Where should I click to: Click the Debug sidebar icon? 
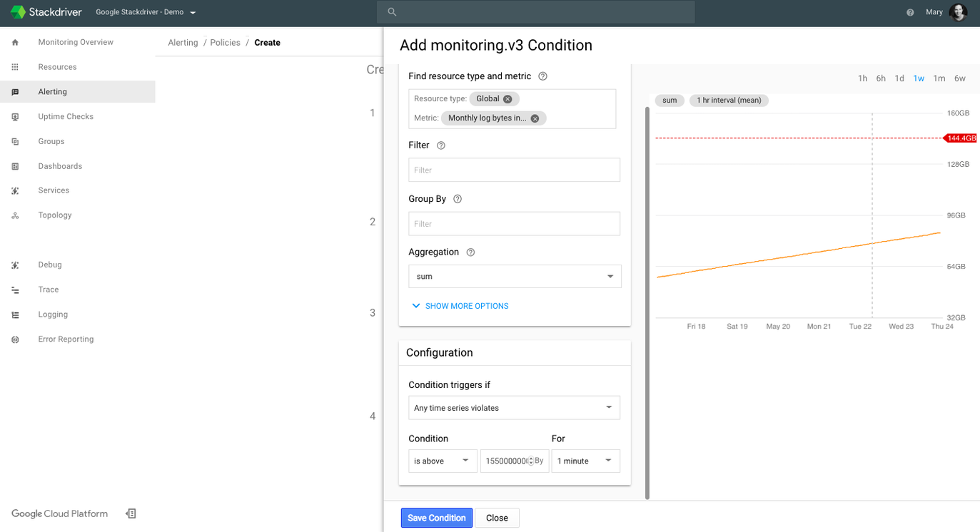click(x=15, y=265)
